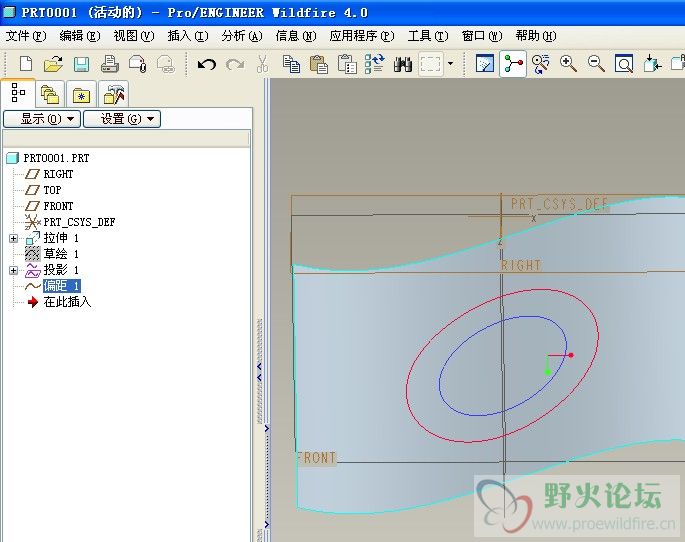The width and height of the screenshot is (685, 542).
Task: Select 偏距 1 feature
Action: click(62, 286)
